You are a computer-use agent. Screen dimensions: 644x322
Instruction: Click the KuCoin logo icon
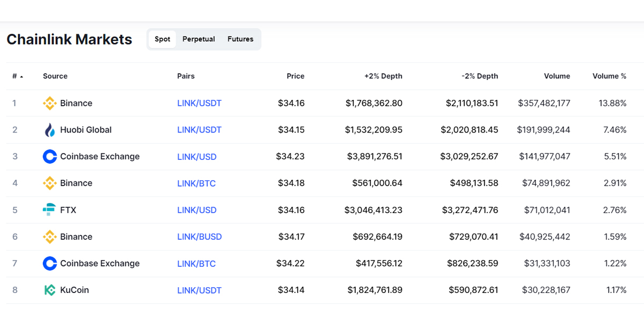(49, 290)
